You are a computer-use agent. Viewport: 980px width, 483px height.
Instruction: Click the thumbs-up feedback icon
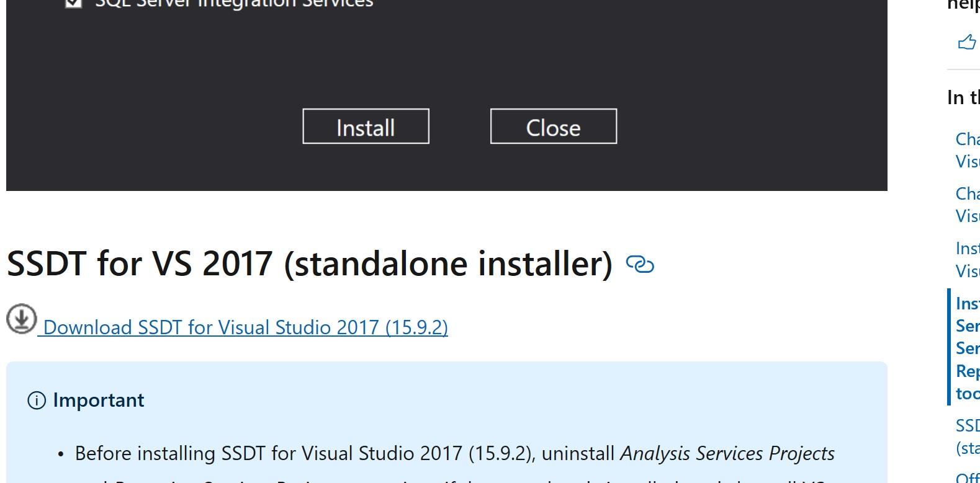tap(967, 42)
